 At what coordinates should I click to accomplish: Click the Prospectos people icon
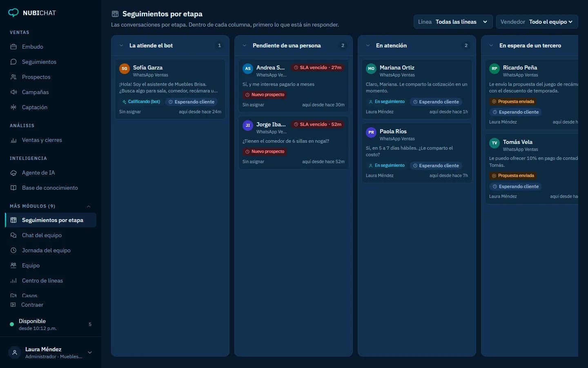tap(13, 77)
